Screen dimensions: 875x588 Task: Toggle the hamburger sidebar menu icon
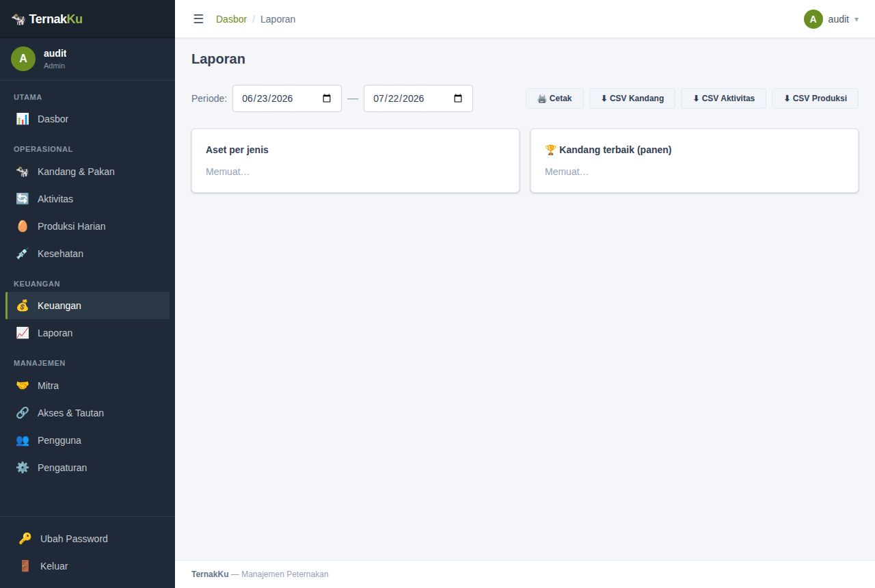pos(198,19)
